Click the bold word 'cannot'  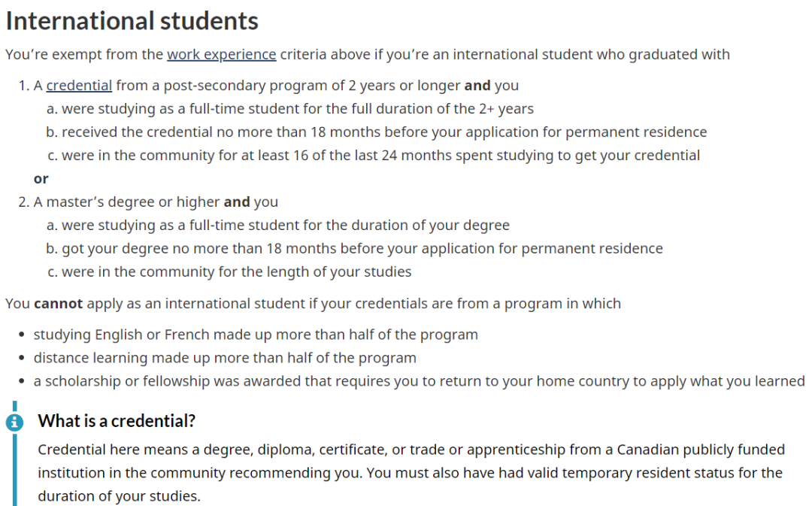coord(58,303)
